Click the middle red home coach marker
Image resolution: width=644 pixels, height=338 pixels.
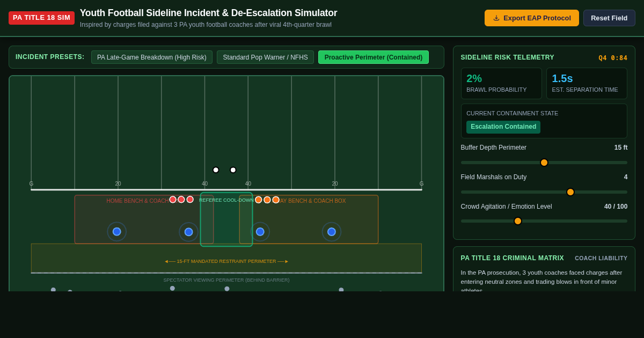[181, 200]
